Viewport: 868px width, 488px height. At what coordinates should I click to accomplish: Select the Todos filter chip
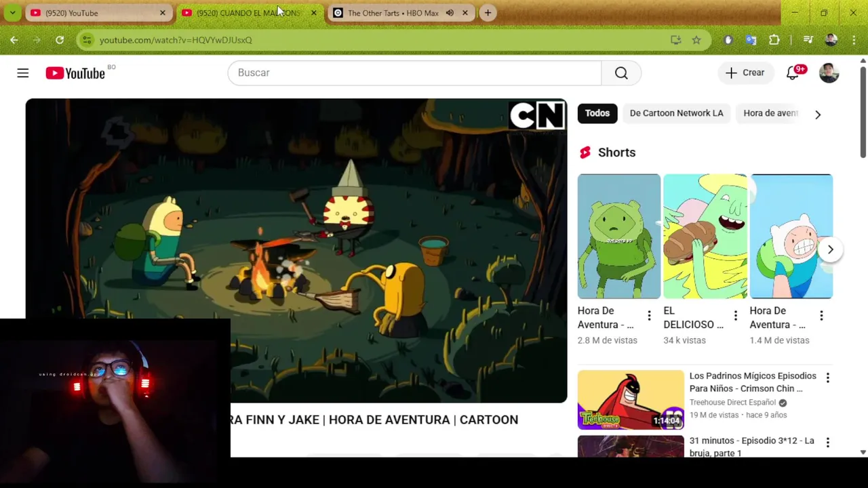pyautogui.click(x=597, y=113)
